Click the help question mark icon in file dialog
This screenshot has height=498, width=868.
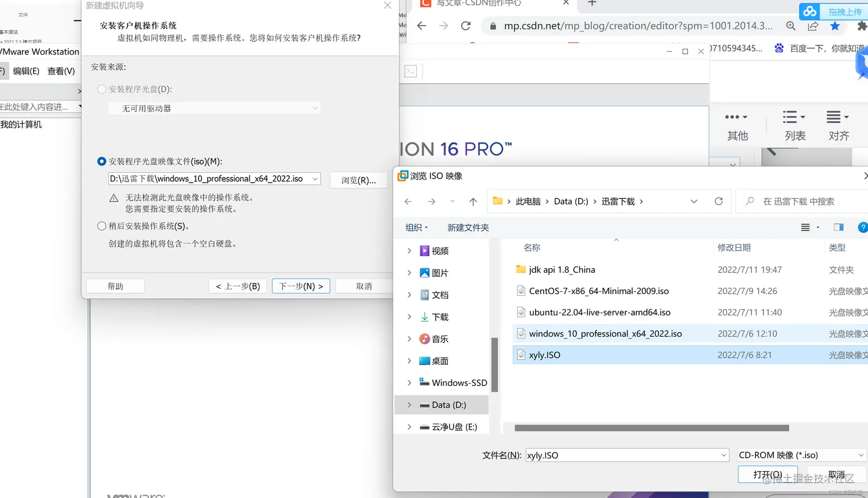pos(862,227)
